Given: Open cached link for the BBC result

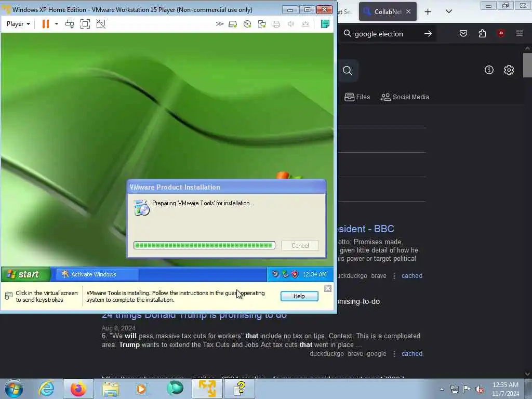Looking at the screenshot, I should pos(412,276).
